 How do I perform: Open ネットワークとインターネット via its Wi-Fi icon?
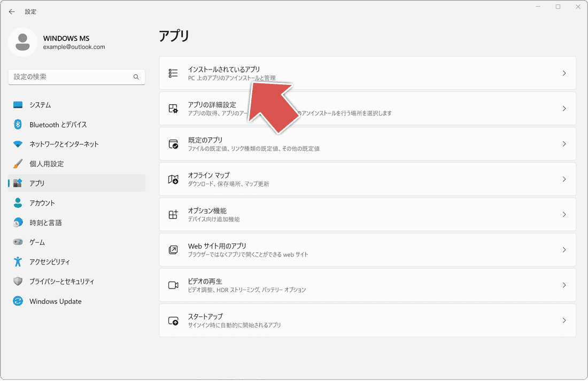tap(18, 144)
